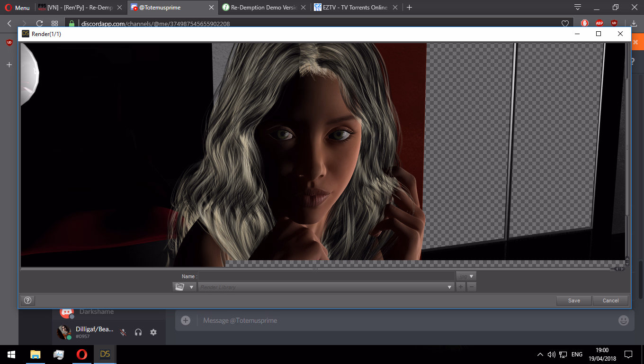Toggle the Discord microphone mute
The width and height of the screenshot is (644, 364).
pyautogui.click(x=123, y=332)
